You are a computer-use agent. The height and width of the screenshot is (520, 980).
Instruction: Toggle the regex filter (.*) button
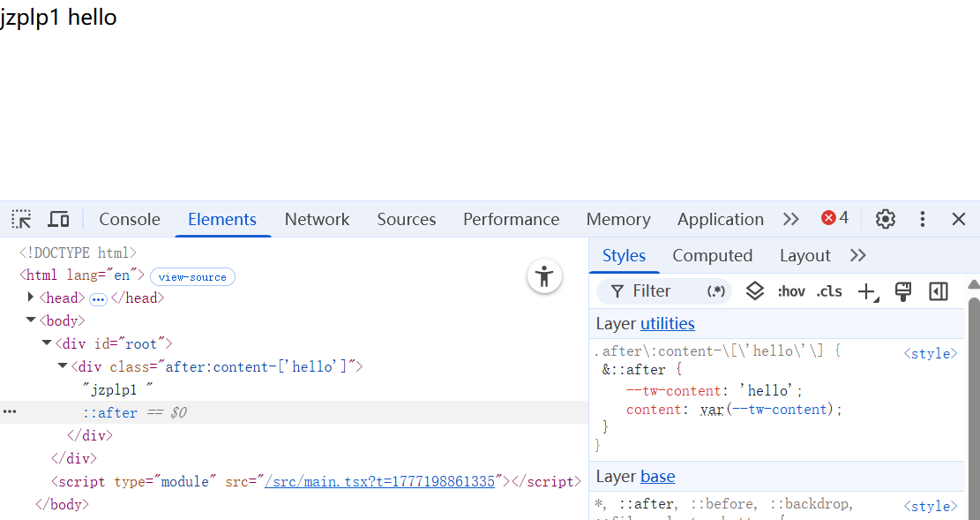tap(715, 291)
